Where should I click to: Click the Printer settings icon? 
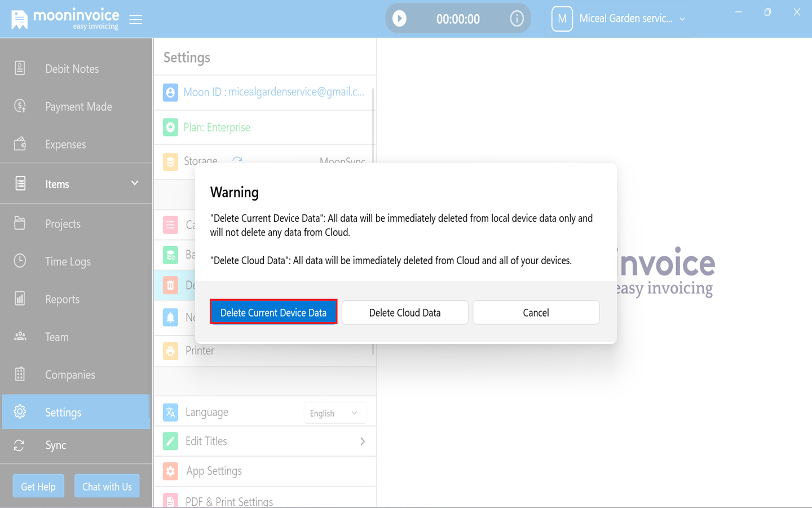pos(170,351)
